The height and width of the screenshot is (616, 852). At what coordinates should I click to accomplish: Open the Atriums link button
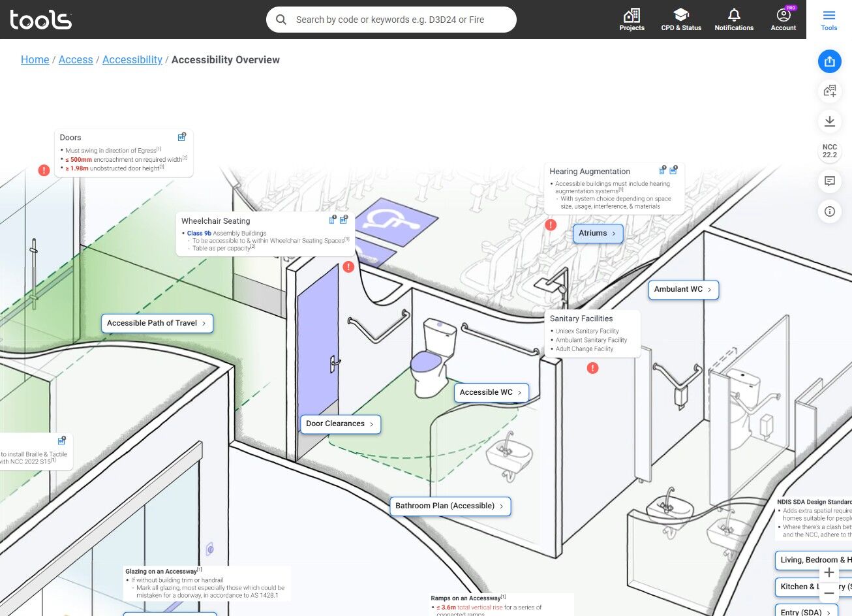[598, 234]
